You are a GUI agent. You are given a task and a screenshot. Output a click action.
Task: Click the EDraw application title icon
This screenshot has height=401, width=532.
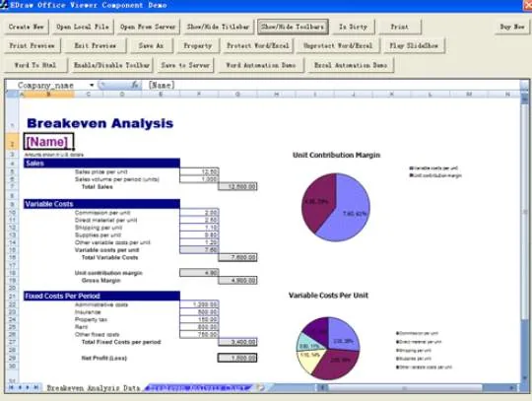pos(4,5)
